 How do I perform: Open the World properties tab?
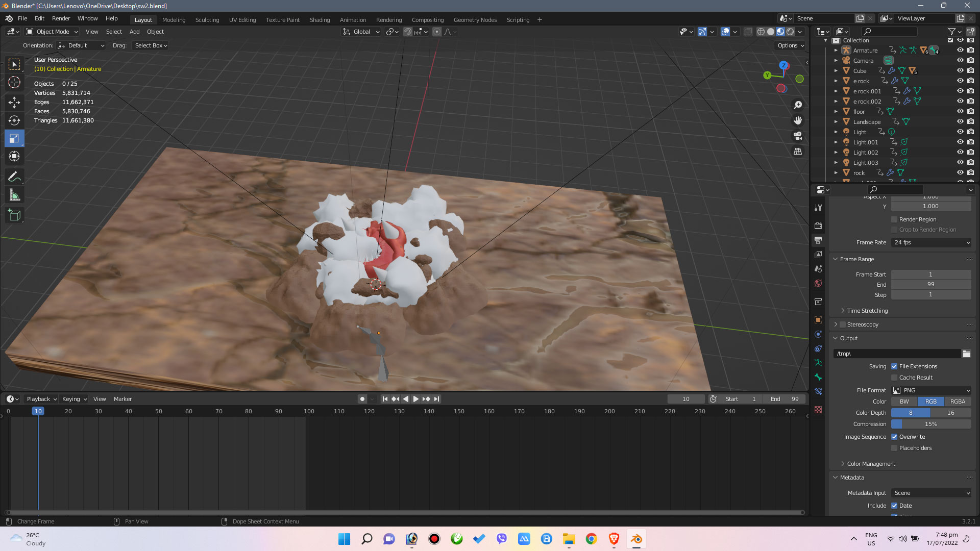(818, 283)
